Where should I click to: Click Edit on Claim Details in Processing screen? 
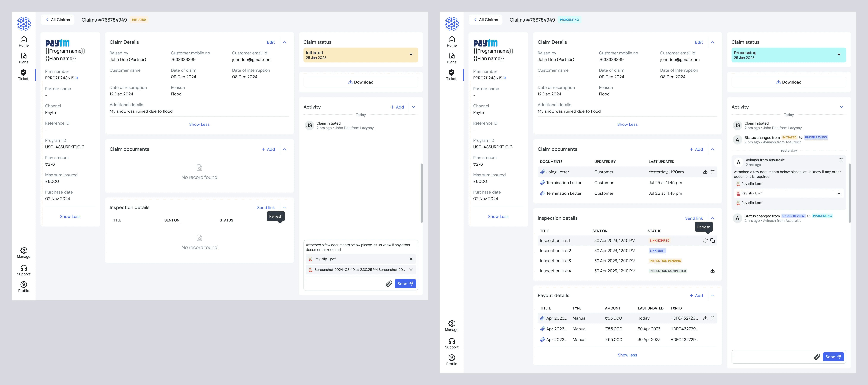coord(699,43)
